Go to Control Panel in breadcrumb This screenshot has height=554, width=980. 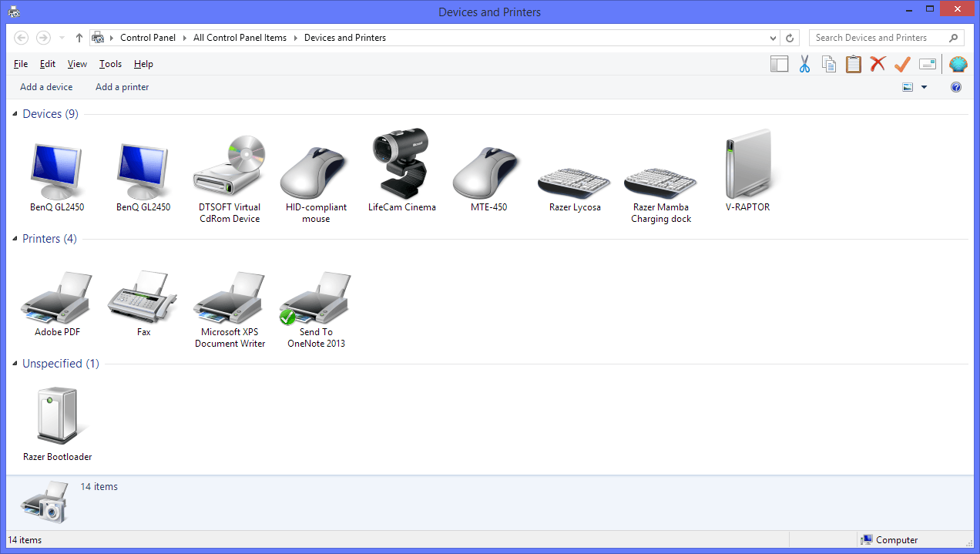148,38
